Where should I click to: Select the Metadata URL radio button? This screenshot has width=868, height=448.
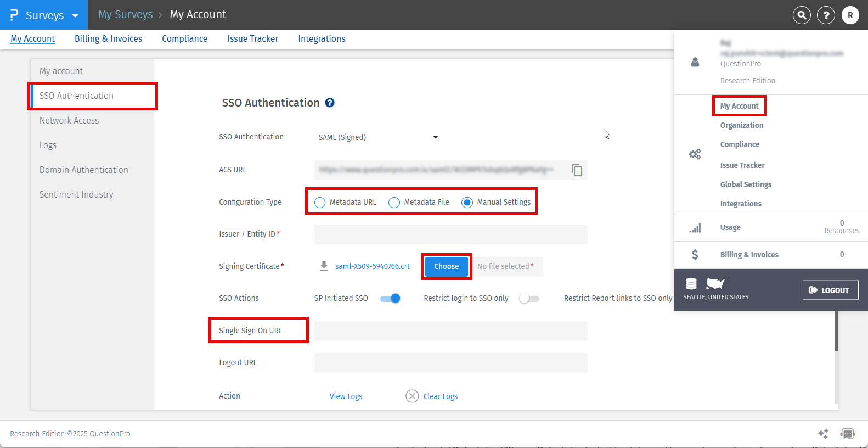[x=320, y=203]
